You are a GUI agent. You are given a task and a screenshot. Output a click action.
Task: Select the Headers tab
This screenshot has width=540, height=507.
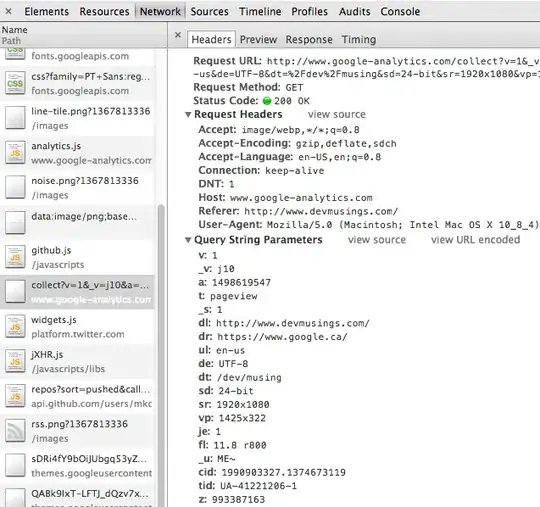click(x=211, y=39)
